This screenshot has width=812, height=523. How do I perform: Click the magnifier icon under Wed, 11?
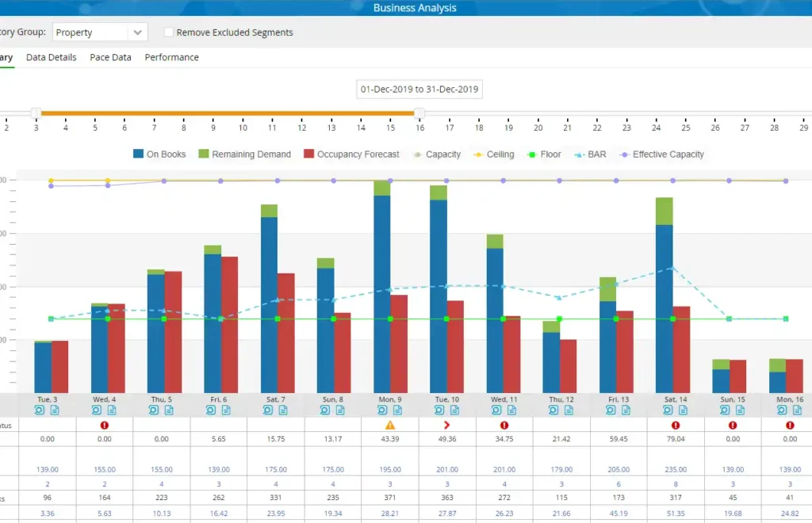click(x=496, y=410)
